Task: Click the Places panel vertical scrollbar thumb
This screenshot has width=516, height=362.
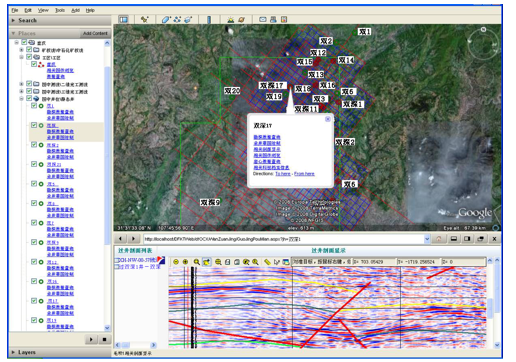Action: [107, 155]
